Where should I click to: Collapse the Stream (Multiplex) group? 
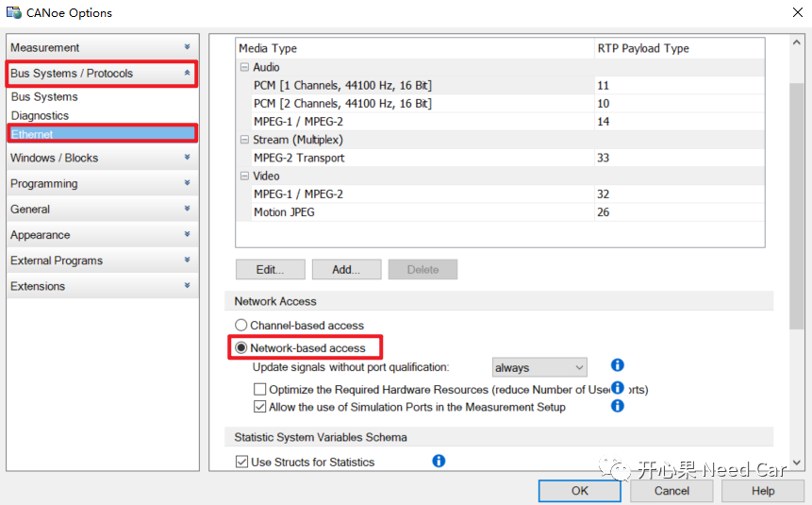point(244,140)
